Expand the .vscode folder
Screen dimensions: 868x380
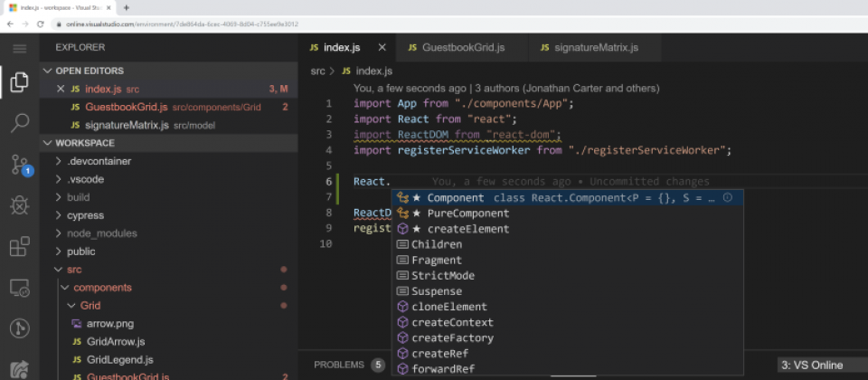169,179
